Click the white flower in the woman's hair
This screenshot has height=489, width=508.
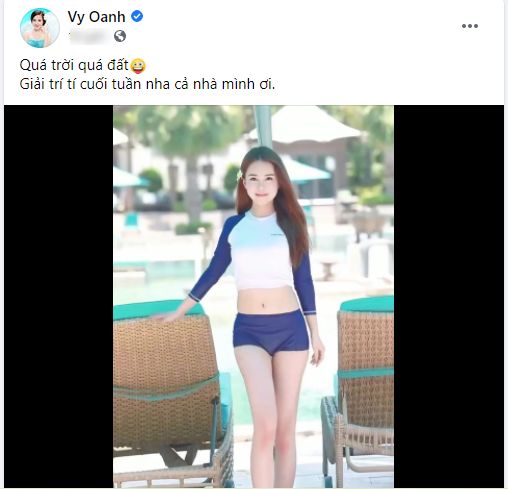coord(241,175)
